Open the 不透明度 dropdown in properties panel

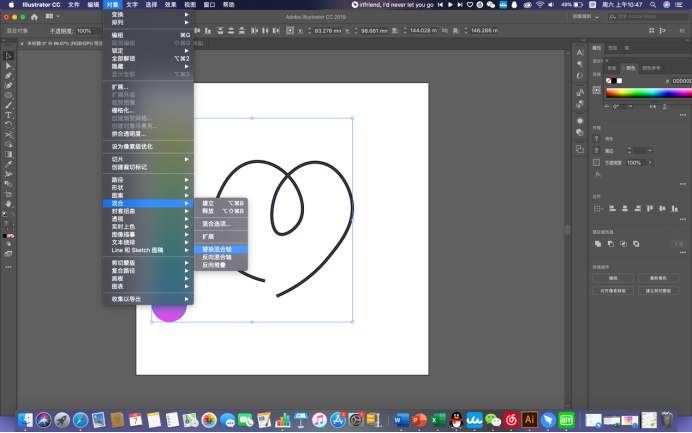(x=649, y=162)
